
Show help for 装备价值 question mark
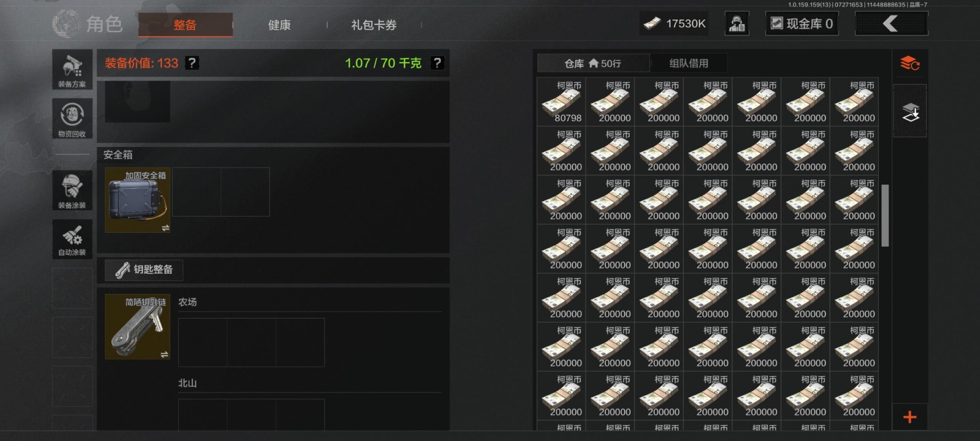(x=192, y=63)
